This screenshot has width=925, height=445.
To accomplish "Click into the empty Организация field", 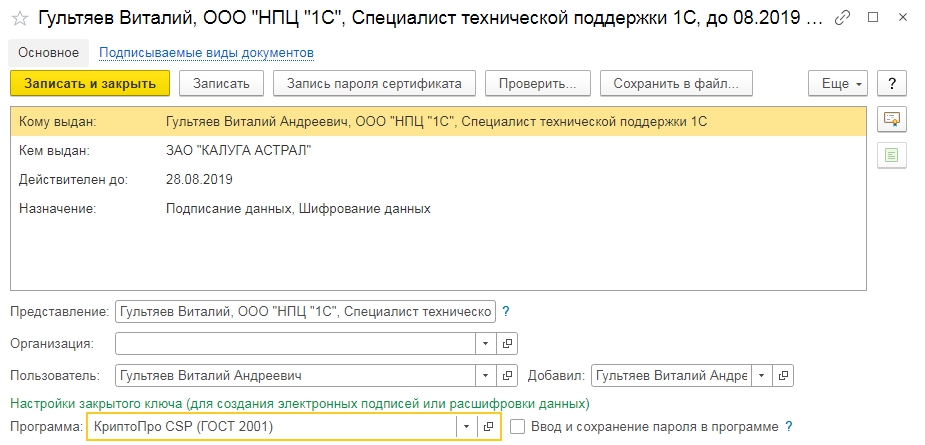I will 296,343.
